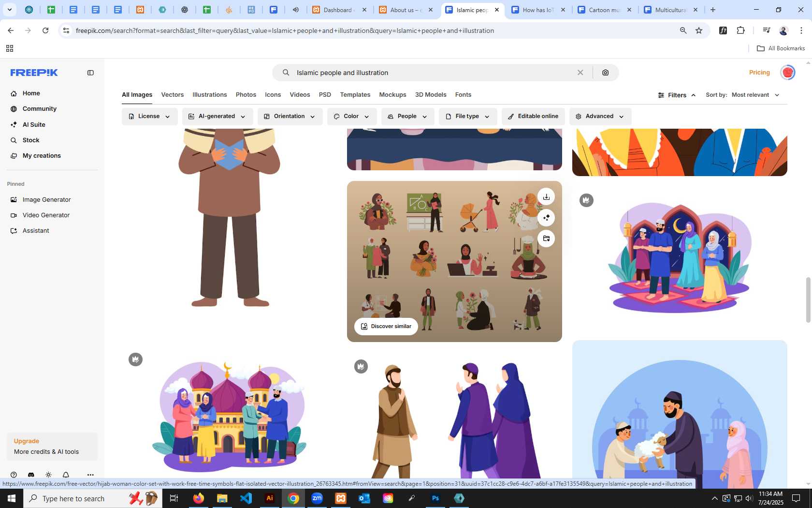Reload the page
The height and width of the screenshot is (508, 812).
[x=45, y=30]
